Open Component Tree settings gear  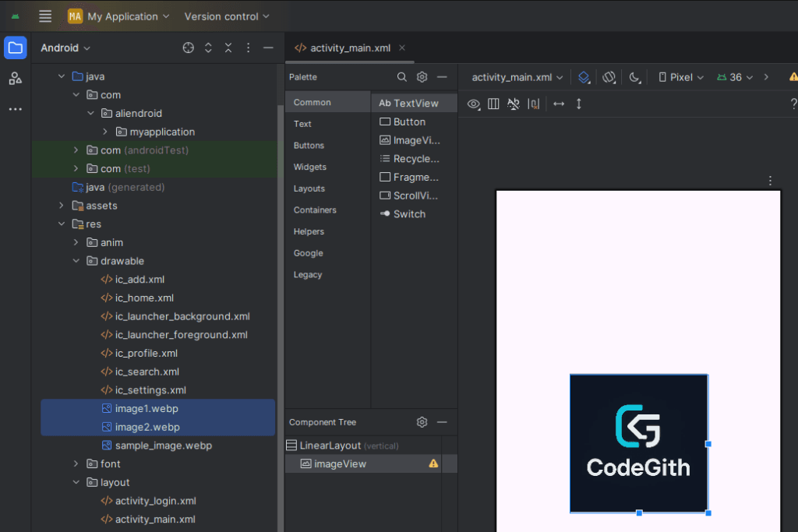coord(422,422)
